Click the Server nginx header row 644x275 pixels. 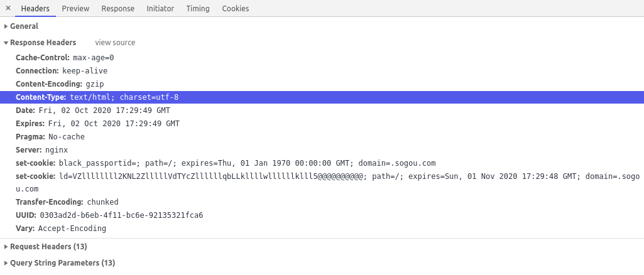click(x=322, y=150)
